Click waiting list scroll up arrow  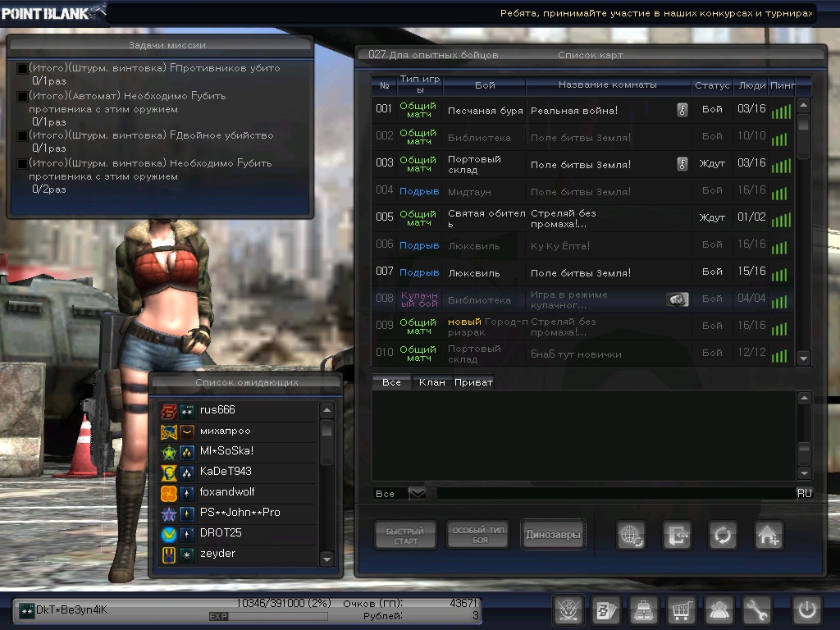point(326,410)
